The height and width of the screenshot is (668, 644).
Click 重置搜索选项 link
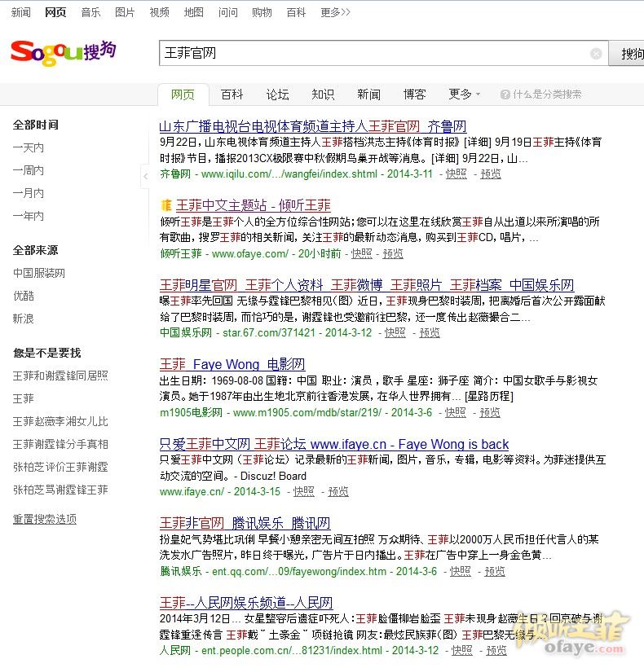[45, 519]
